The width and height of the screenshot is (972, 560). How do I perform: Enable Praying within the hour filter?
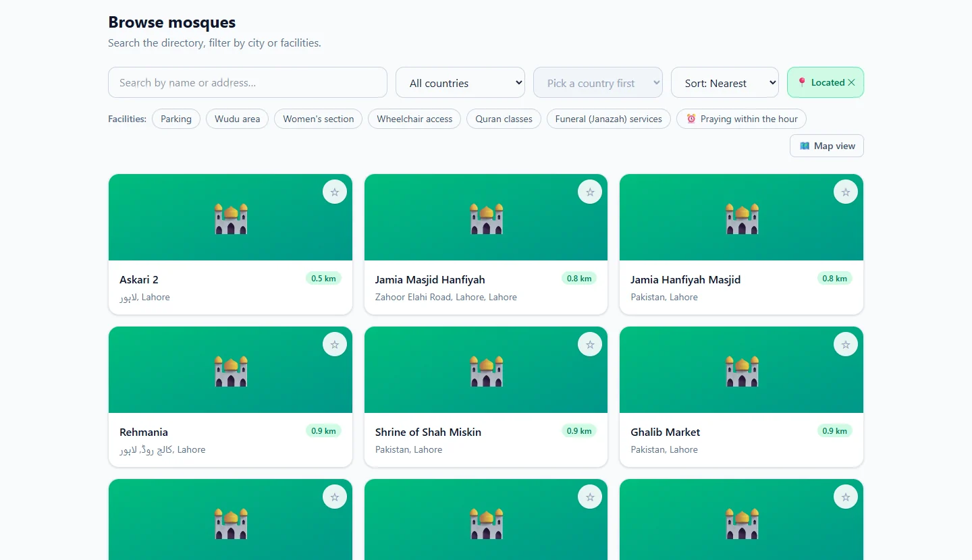[741, 119]
